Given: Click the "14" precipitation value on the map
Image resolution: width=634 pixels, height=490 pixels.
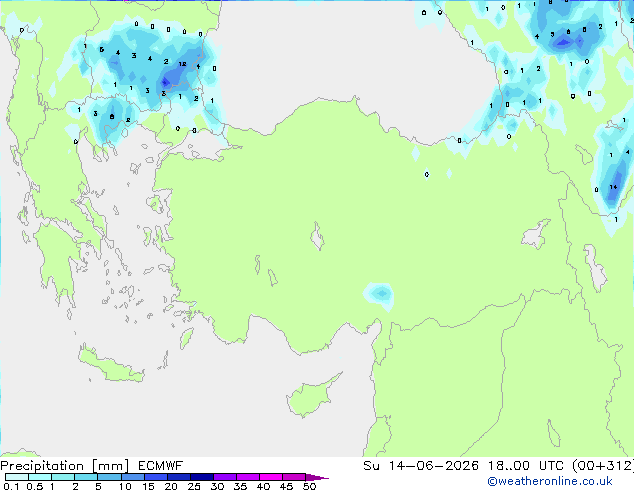Looking at the screenshot, I should pyautogui.click(x=613, y=187).
